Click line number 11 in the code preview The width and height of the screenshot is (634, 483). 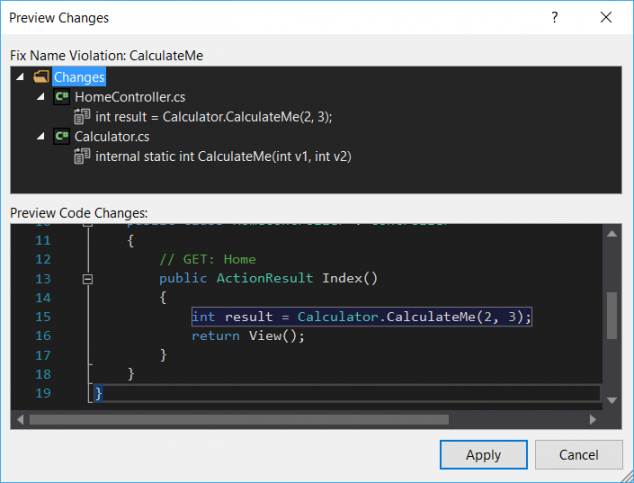click(x=43, y=241)
